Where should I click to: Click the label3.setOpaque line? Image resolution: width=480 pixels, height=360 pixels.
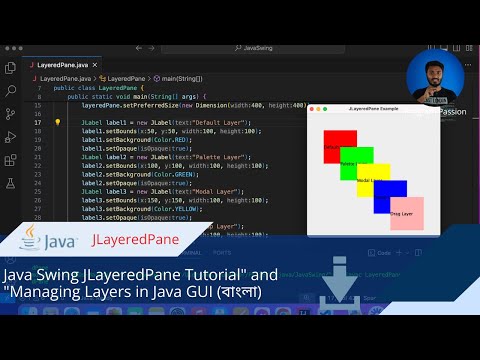point(137,218)
